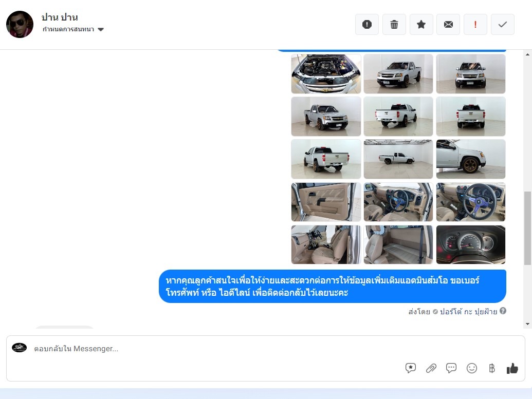
Task: Flag conversation with red exclamation icon
Action: (x=475, y=25)
